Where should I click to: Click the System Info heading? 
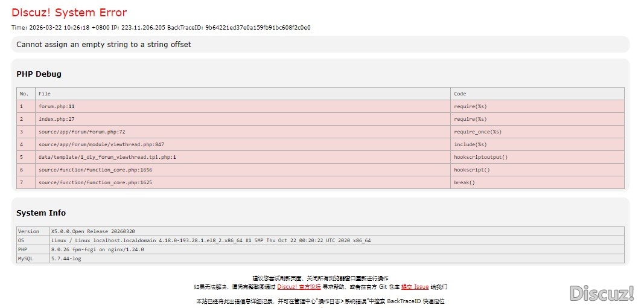(x=41, y=213)
